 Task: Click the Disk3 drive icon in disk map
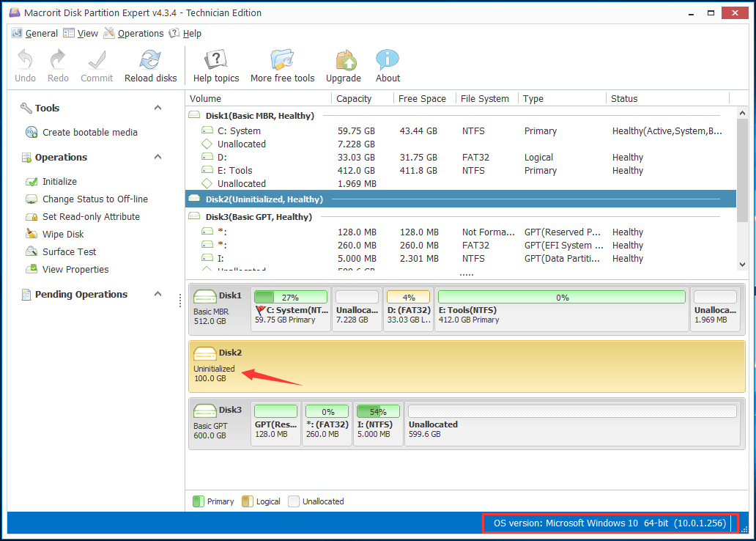point(205,411)
